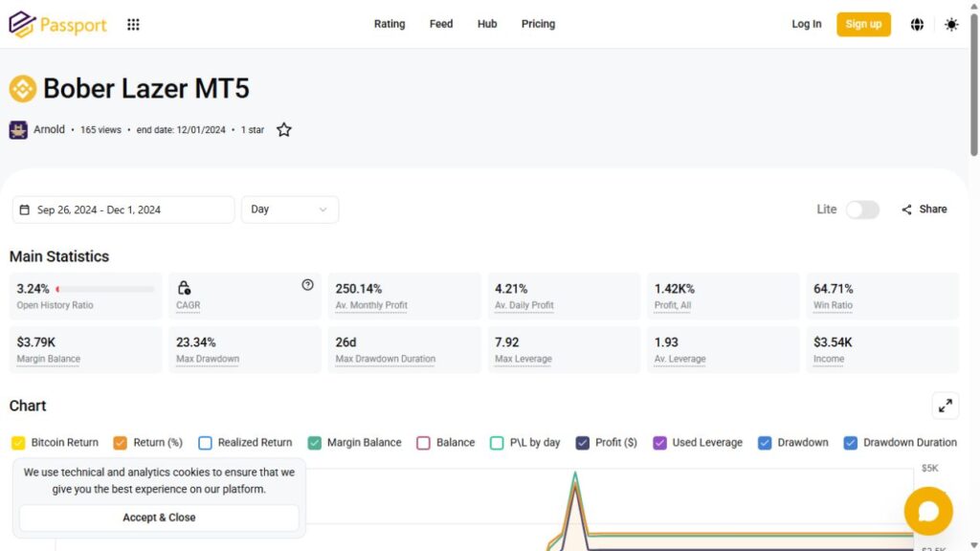Click the $3.54K Income card

(882, 350)
